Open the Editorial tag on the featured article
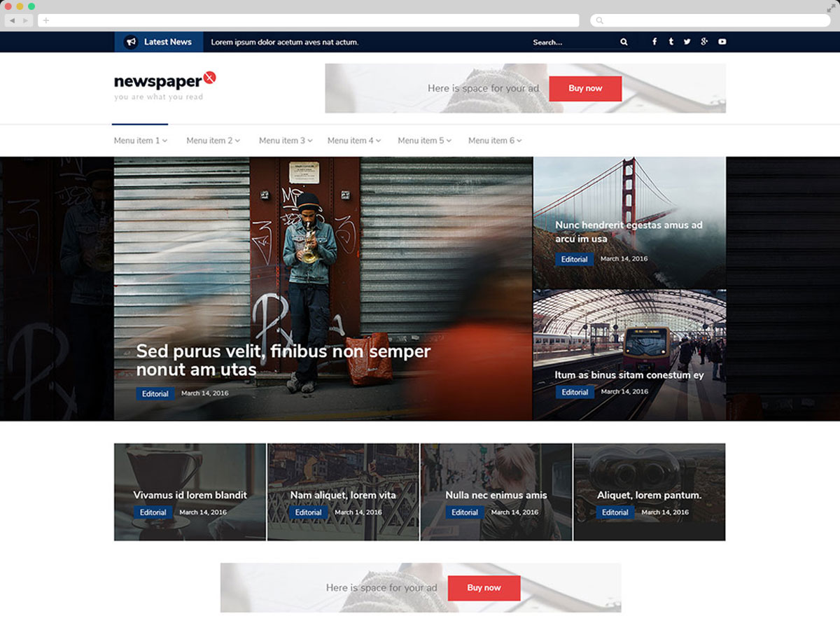Screen dimensions: 840x630 [x=155, y=393]
